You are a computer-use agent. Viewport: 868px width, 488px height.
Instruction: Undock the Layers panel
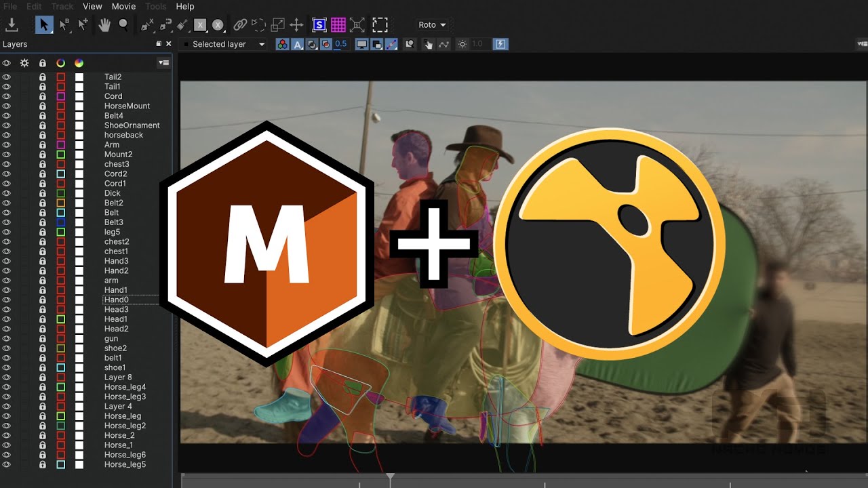click(159, 44)
